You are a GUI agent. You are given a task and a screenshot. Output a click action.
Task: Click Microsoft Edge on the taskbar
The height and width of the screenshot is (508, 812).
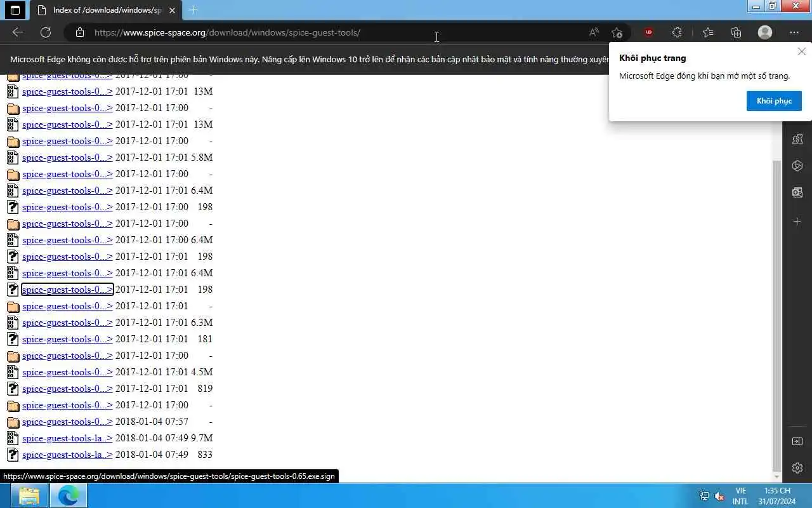pos(68,495)
